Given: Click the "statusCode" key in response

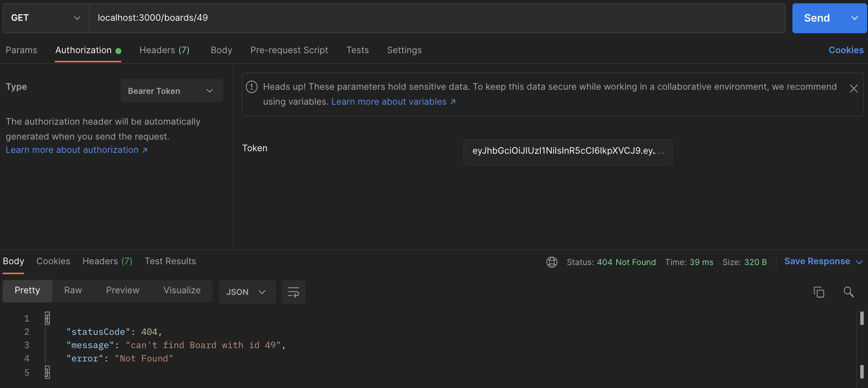Looking at the screenshot, I should pyautogui.click(x=98, y=332).
